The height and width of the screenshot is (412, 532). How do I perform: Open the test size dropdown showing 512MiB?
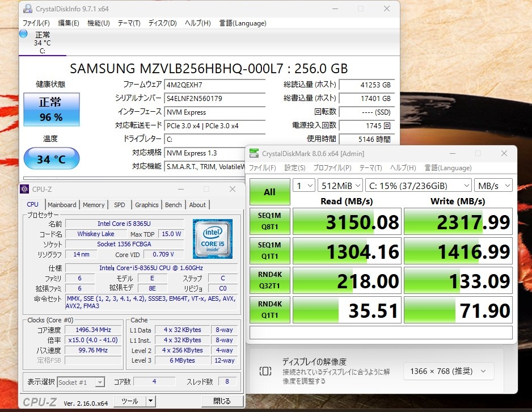point(340,186)
